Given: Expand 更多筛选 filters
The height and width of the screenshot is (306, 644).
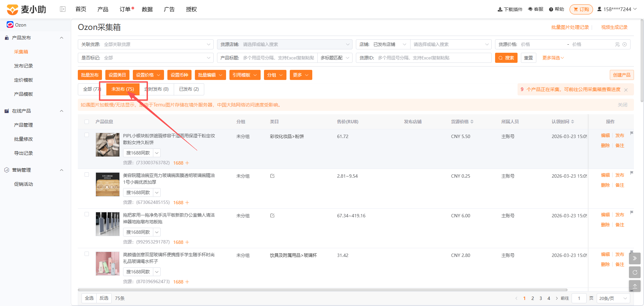Looking at the screenshot, I should click(x=553, y=58).
